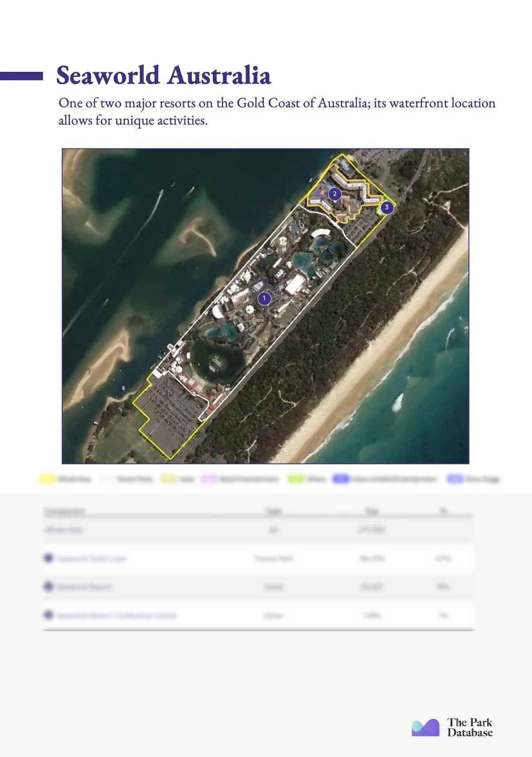
Task: Select the first numbered bullet in table
Action: (x=48, y=558)
